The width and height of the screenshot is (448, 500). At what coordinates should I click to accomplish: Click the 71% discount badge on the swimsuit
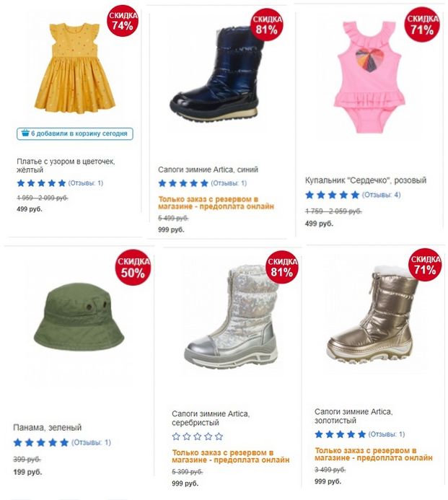[x=422, y=25]
